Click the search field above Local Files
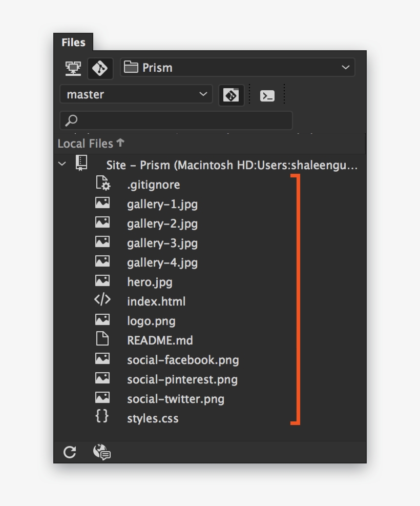The image size is (420, 506). (x=176, y=120)
